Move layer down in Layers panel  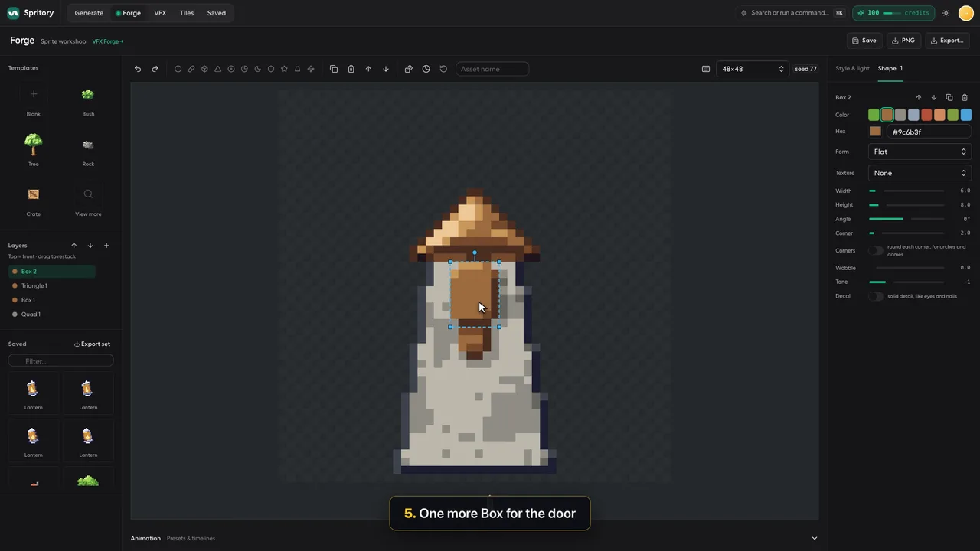pos(90,246)
